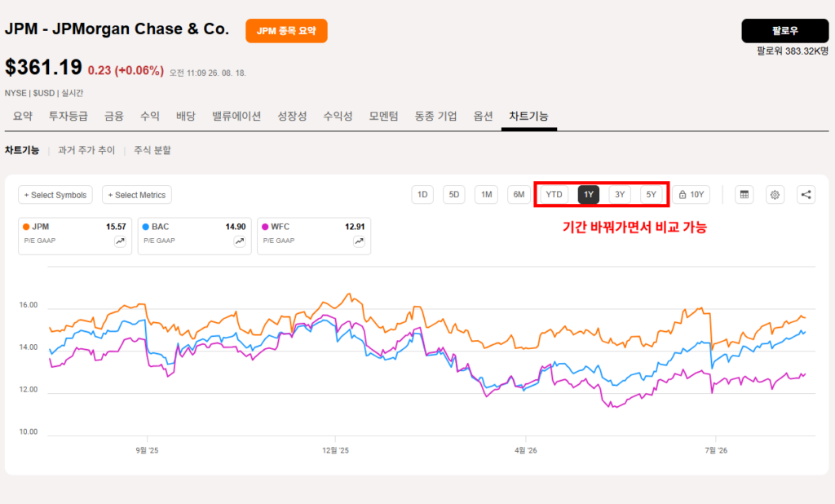Click the BAC P/E GAAP card
This screenshot has height=504, width=835.
coord(194,236)
